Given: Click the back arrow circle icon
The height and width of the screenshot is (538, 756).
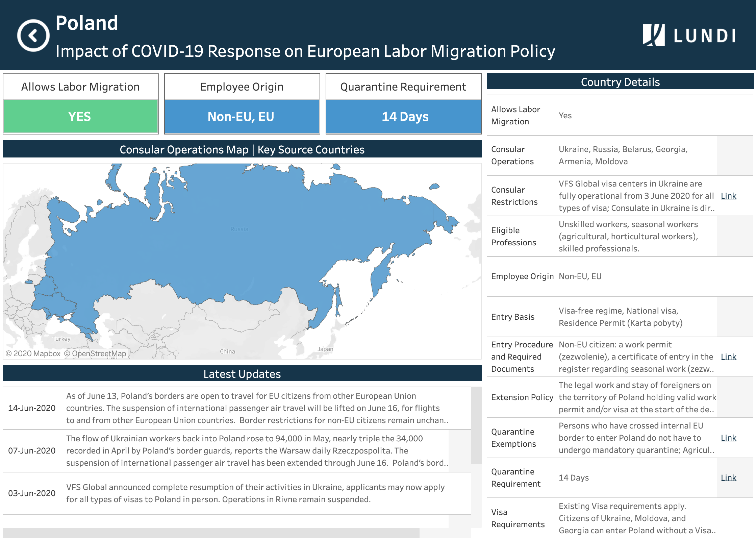Looking at the screenshot, I should click(33, 35).
